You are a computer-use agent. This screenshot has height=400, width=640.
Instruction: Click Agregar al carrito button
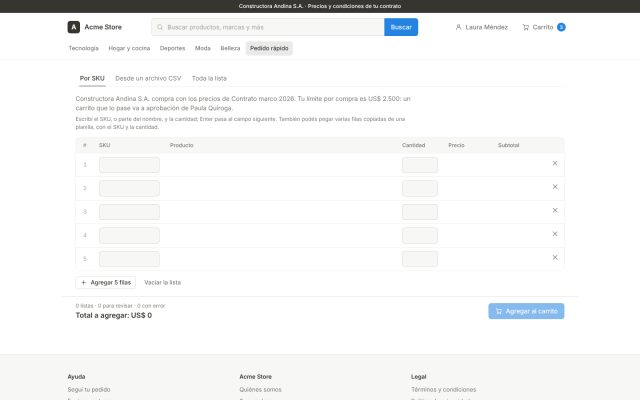[526, 311]
